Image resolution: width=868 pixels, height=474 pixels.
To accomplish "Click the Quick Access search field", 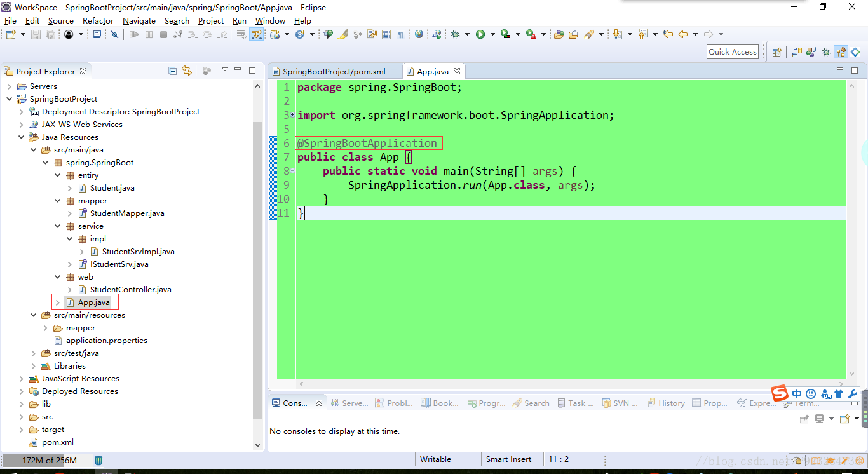I will click(733, 52).
